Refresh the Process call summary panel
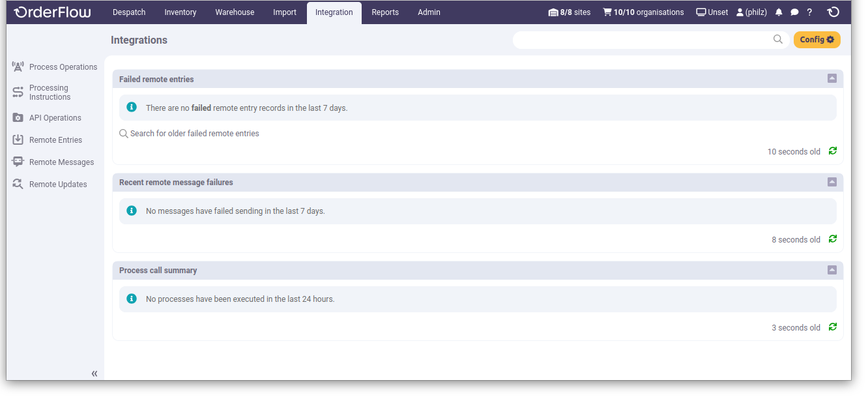 [832, 327]
